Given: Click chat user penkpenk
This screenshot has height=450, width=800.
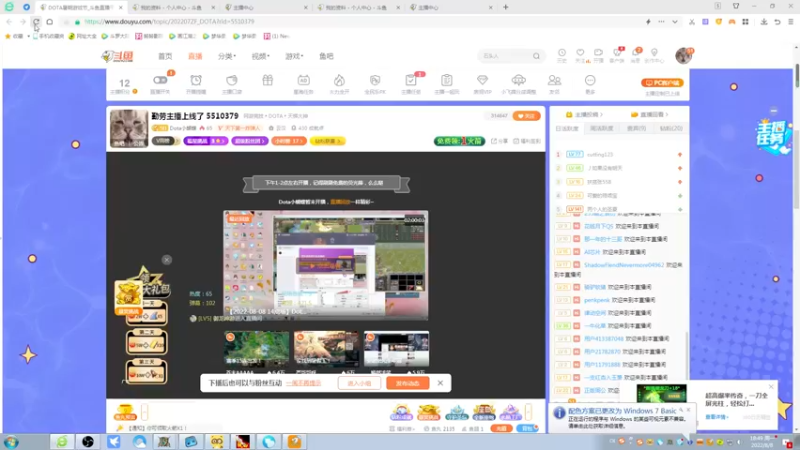Looking at the screenshot, I should (x=597, y=300).
